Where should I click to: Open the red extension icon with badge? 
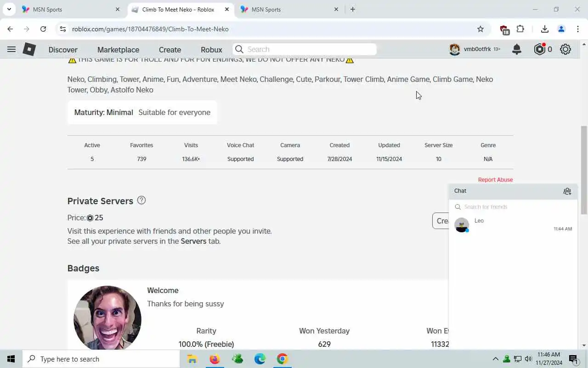tap(504, 30)
